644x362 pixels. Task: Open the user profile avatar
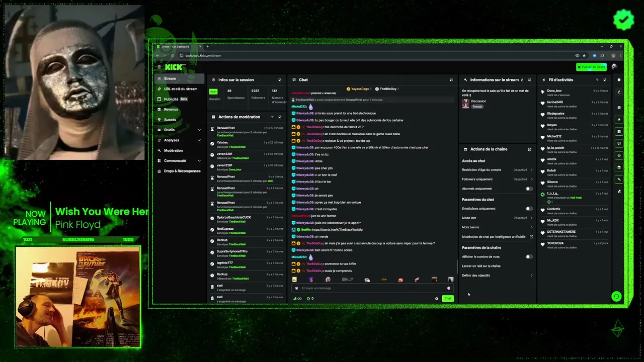(614, 67)
